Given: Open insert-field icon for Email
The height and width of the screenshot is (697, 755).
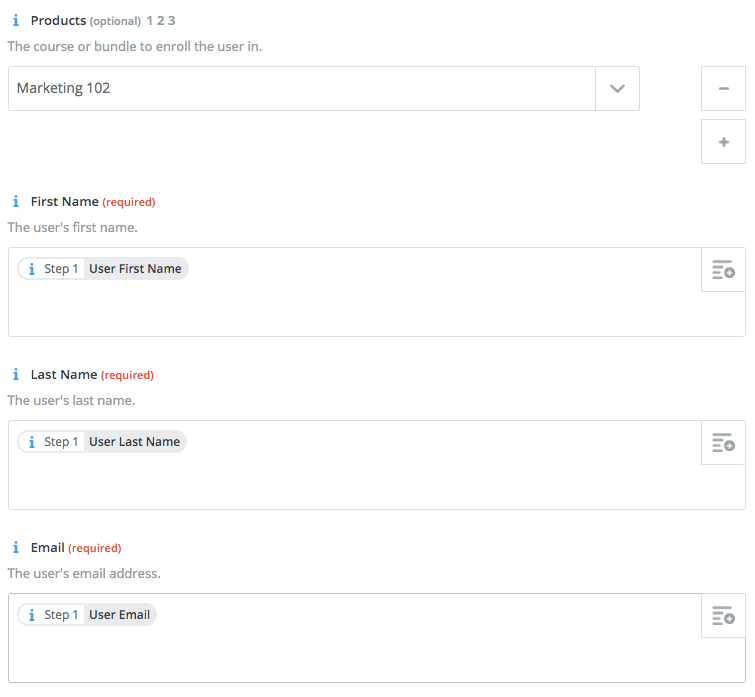Looking at the screenshot, I should [723, 616].
